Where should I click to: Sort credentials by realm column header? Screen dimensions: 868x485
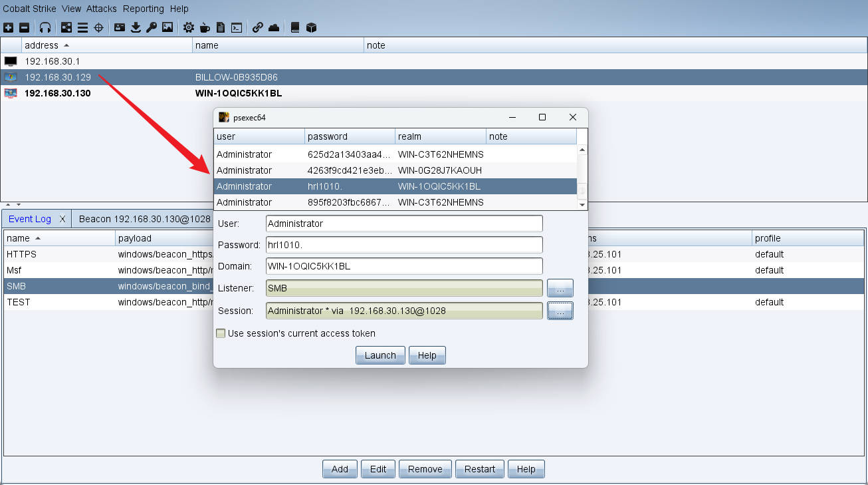[x=441, y=136]
